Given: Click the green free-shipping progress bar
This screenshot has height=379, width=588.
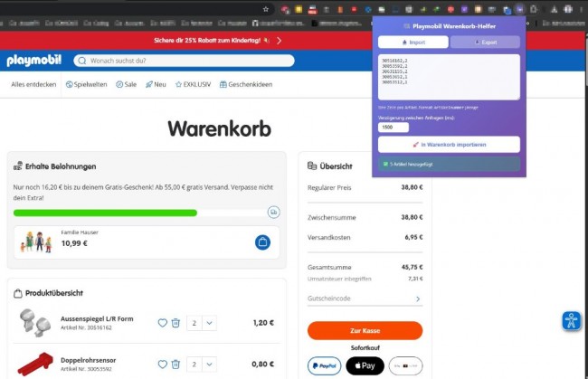Looking at the screenshot, I should pos(105,213).
